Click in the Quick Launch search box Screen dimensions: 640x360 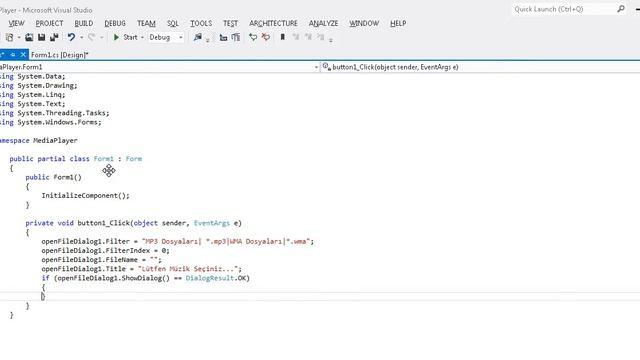coord(563,9)
